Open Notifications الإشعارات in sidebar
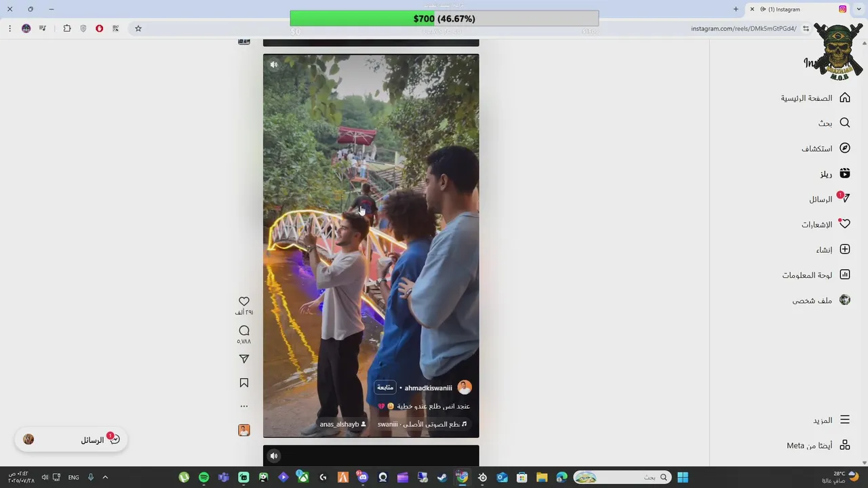The height and width of the screenshot is (488, 868). [826, 224]
